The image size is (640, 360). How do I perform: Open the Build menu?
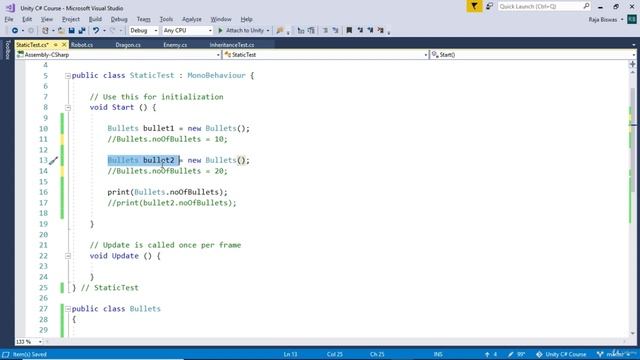pyautogui.click(x=95, y=19)
